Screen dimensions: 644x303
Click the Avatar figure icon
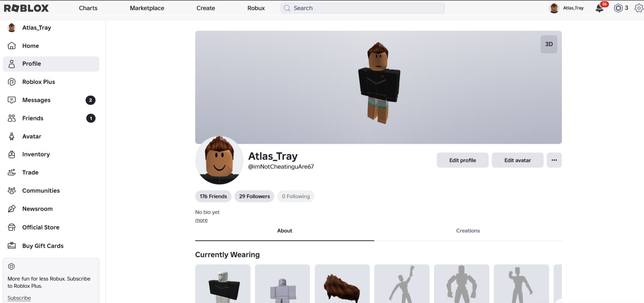click(x=12, y=136)
